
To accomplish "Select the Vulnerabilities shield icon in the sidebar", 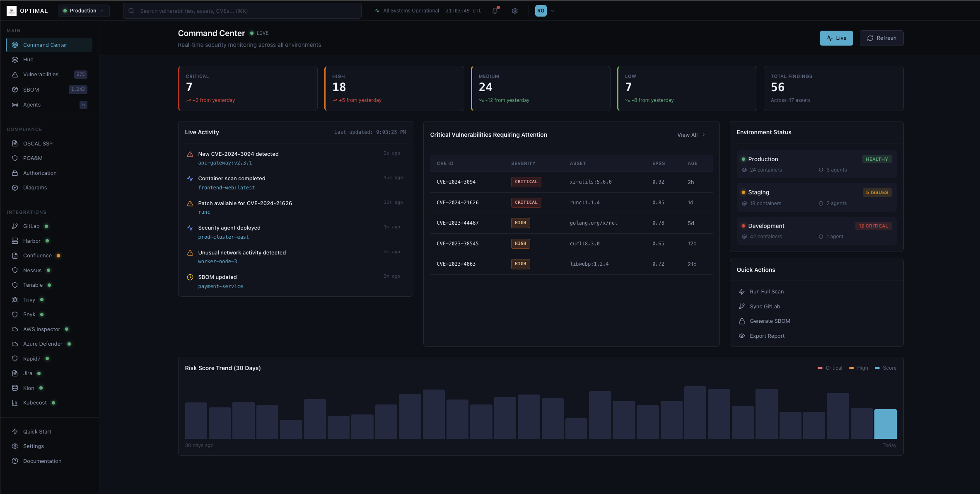I will (14, 75).
